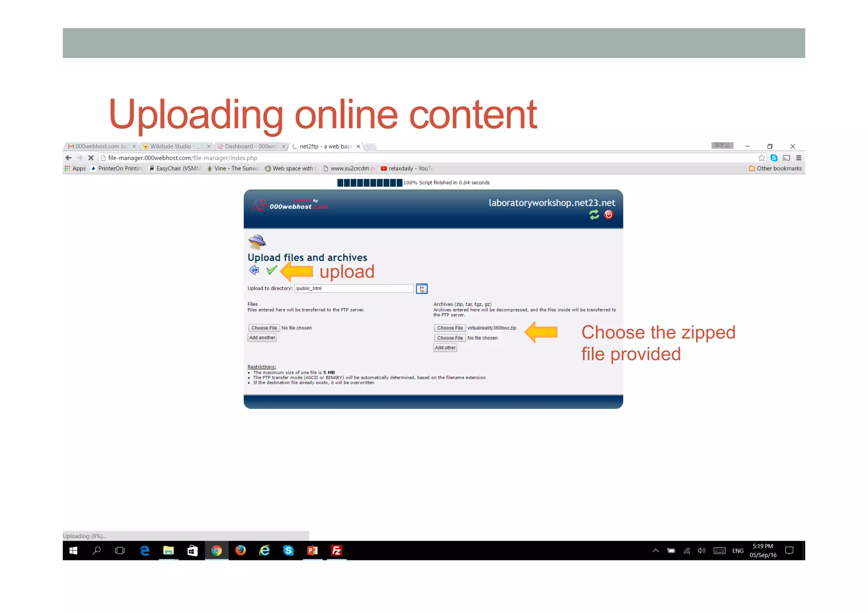
Task: Open PowerPoint from taskbar
Action: click(x=312, y=551)
